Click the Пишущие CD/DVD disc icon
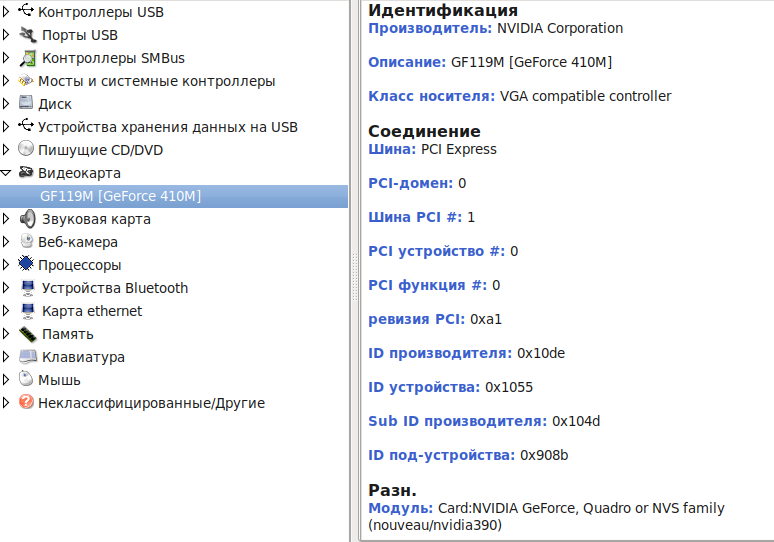The width and height of the screenshot is (774, 542). 26,149
